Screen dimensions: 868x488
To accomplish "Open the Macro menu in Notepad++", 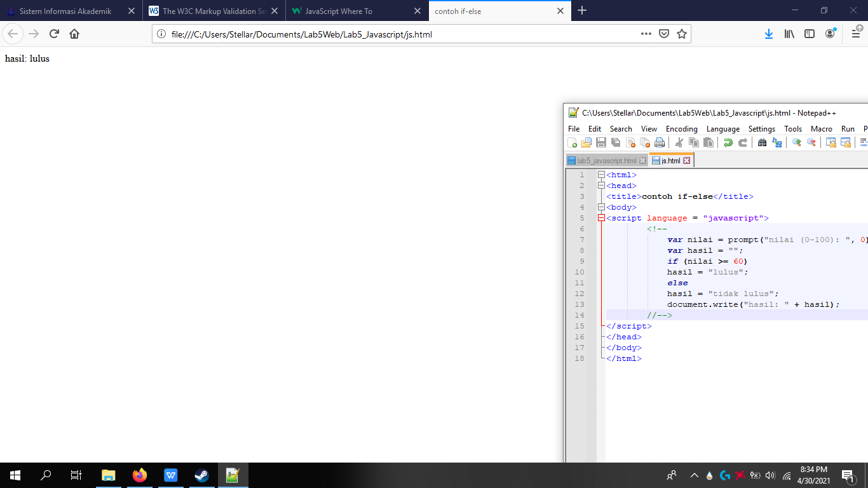I will (821, 128).
